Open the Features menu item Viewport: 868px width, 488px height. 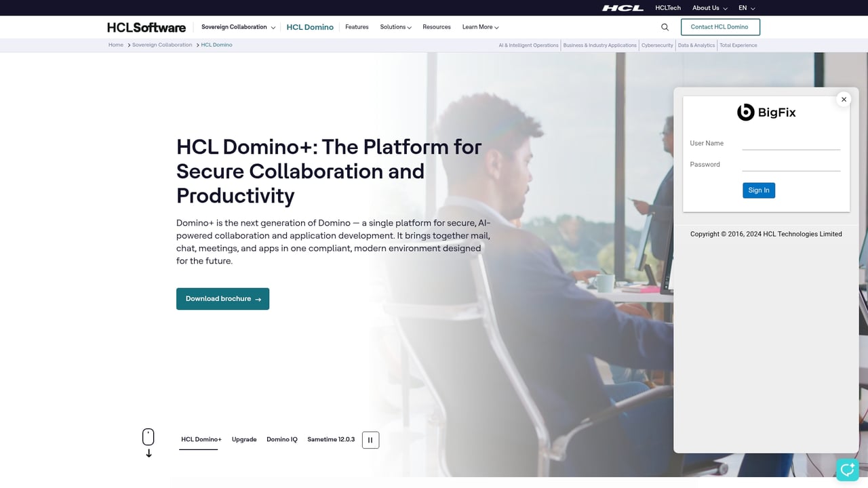[x=357, y=27]
